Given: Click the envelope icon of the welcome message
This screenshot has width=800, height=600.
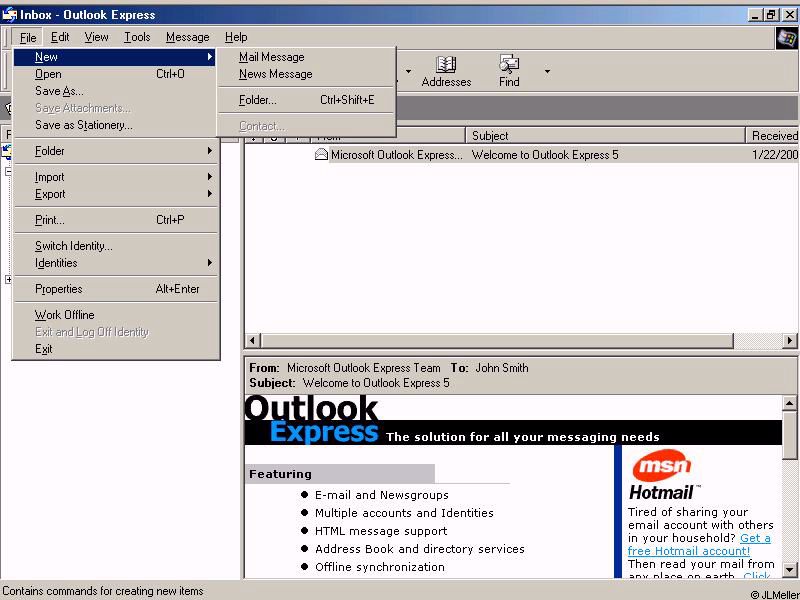Looking at the screenshot, I should 321,155.
